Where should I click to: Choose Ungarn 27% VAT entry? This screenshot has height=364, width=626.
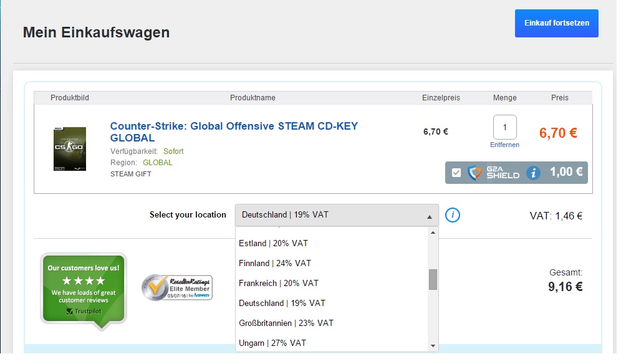tap(332, 342)
